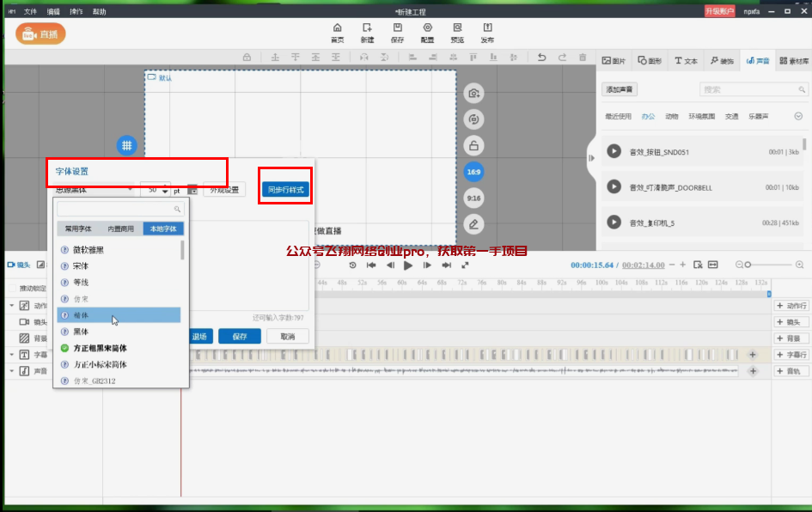812x512 pixels.
Task: Select the 16:9 aspect ratio
Action: pyautogui.click(x=473, y=172)
